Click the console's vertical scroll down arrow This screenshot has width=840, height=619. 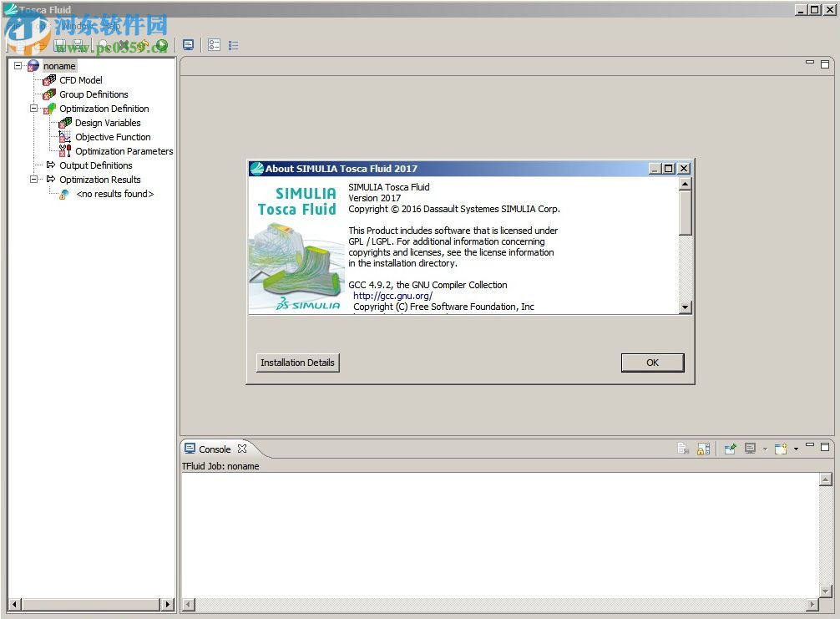click(826, 591)
